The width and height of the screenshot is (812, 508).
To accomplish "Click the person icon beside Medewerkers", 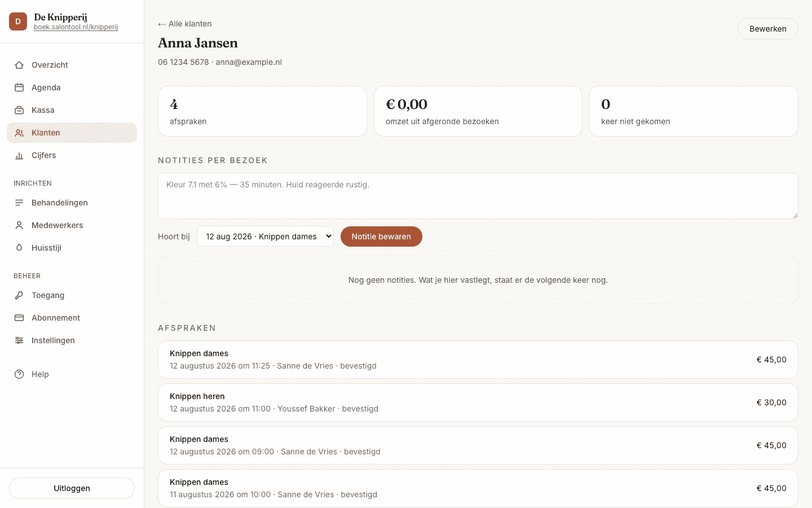I will [x=19, y=225].
